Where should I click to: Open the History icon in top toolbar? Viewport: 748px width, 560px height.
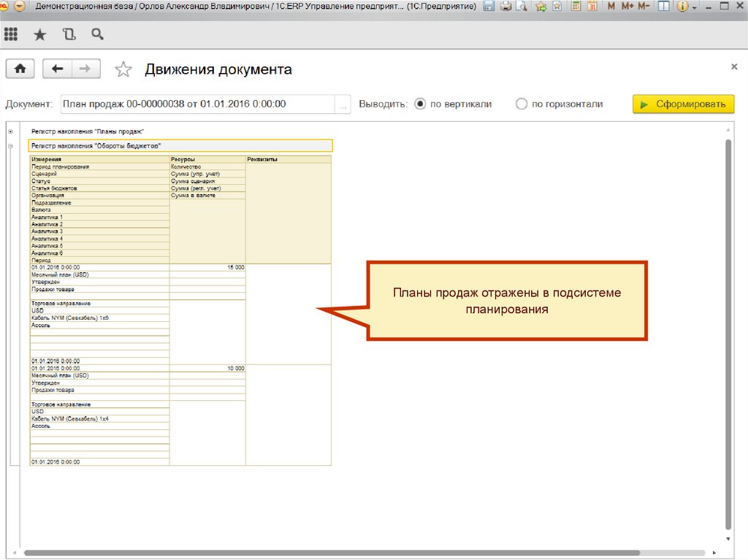pos(69,34)
